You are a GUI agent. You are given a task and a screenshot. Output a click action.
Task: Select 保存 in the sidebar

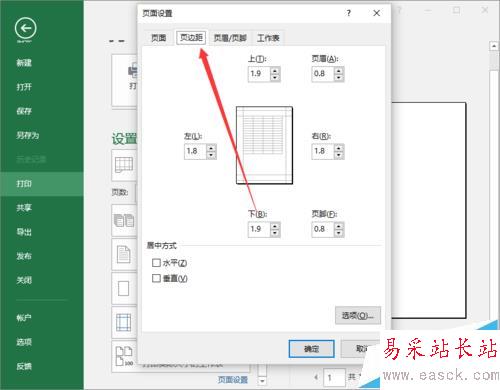click(x=24, y=111)
